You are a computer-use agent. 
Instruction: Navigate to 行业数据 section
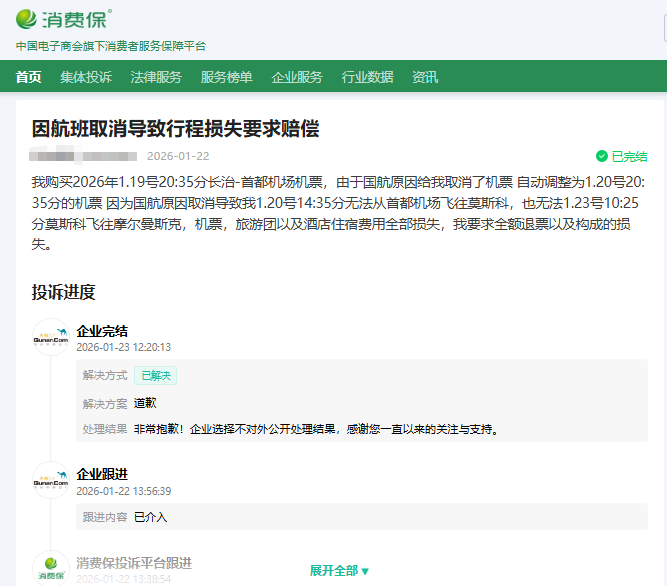[367, 77]
